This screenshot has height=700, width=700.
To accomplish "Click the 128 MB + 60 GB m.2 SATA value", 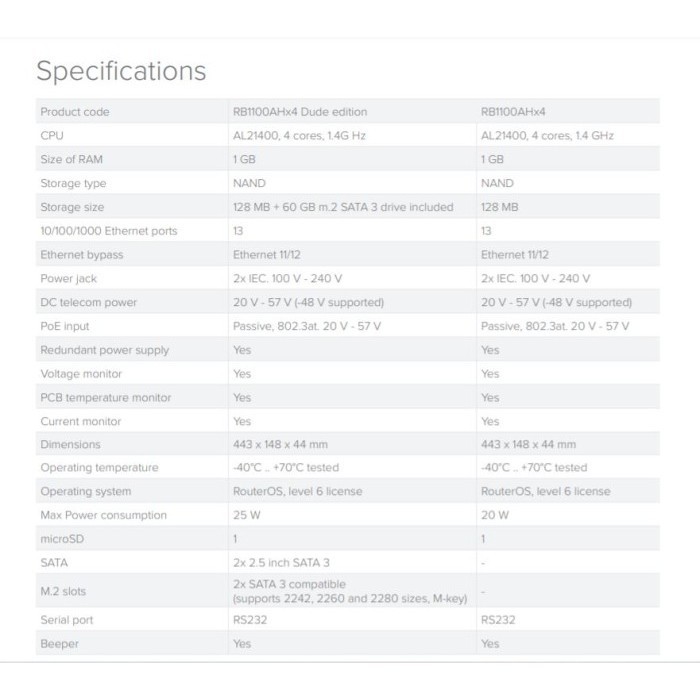I will tap(343, 207).
